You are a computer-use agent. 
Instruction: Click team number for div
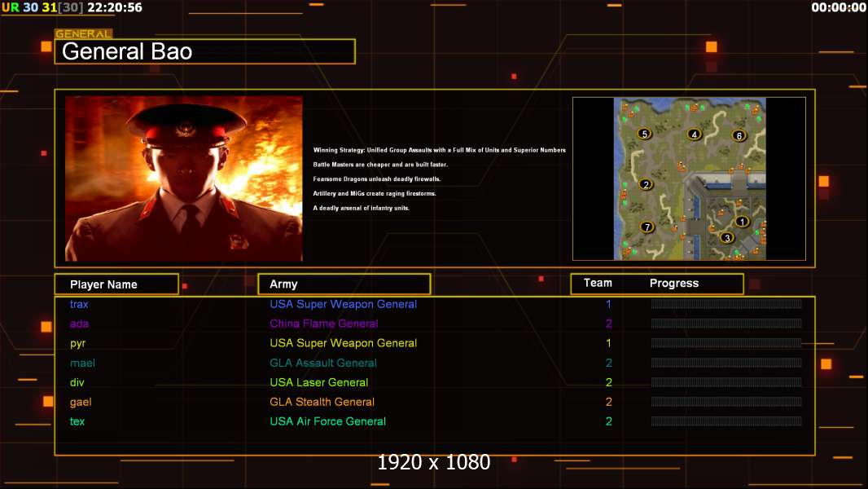pos(608,382)
